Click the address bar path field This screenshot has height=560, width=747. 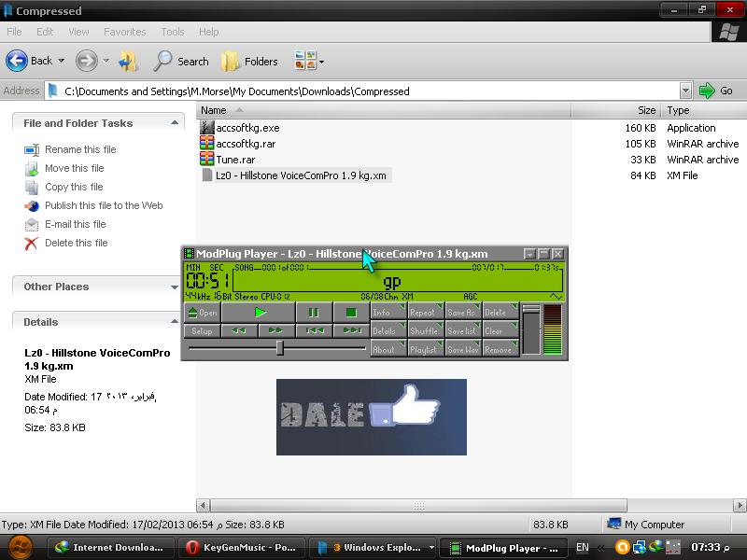362,91
